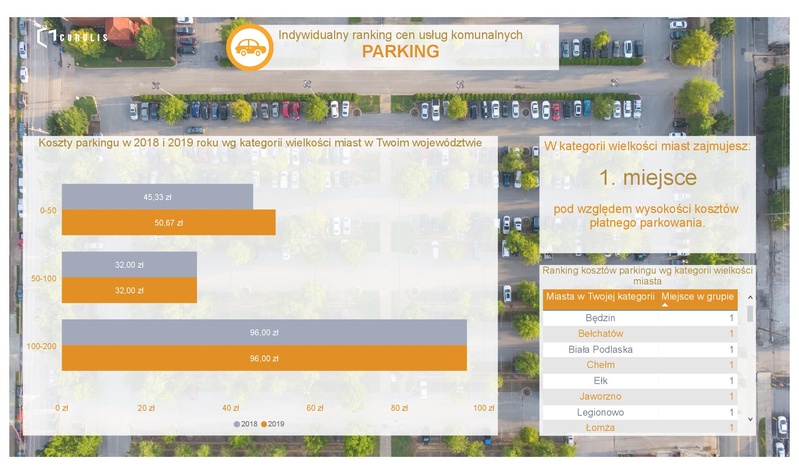Select the Będzin row in ranking table
Viewport: 799px width, 474px height.
pyautogui.click(x=600, y=318)
